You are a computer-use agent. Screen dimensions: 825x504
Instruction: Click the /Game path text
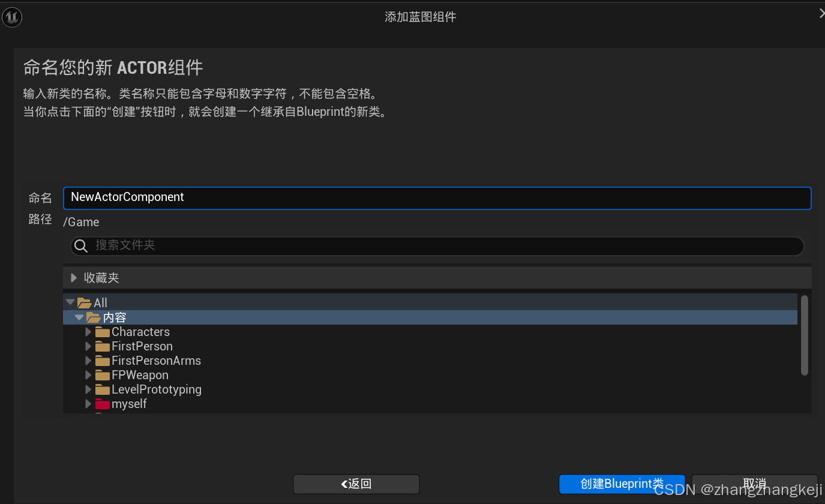point(81,222)
